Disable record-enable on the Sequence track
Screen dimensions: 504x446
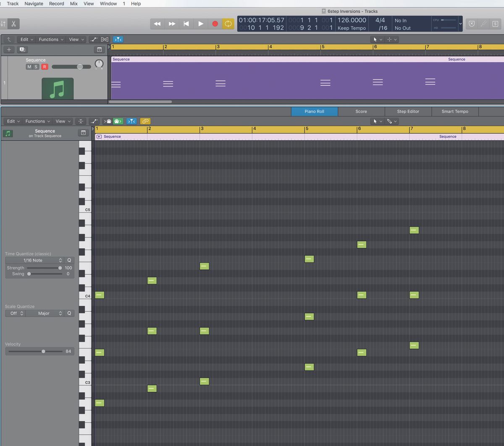45,66
